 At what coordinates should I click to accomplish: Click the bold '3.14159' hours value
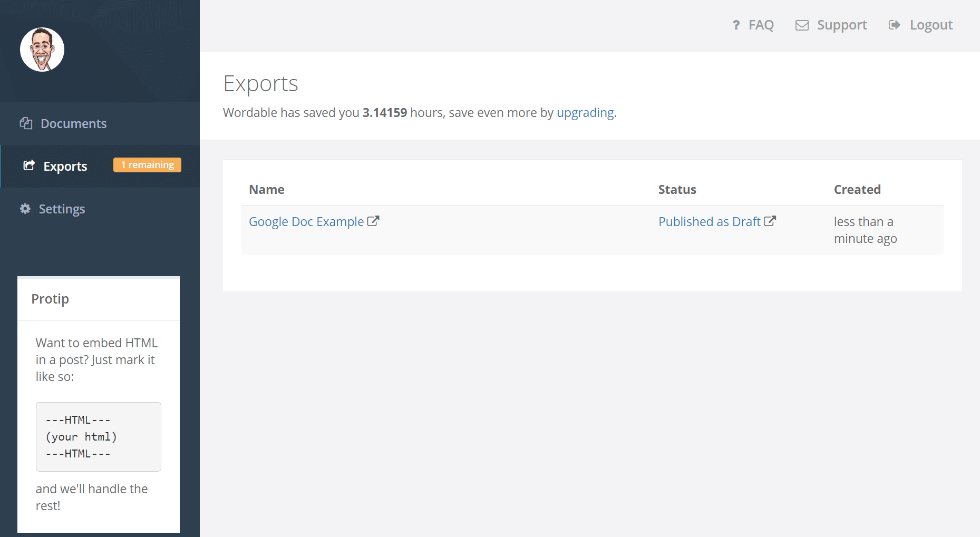[384, 113]
